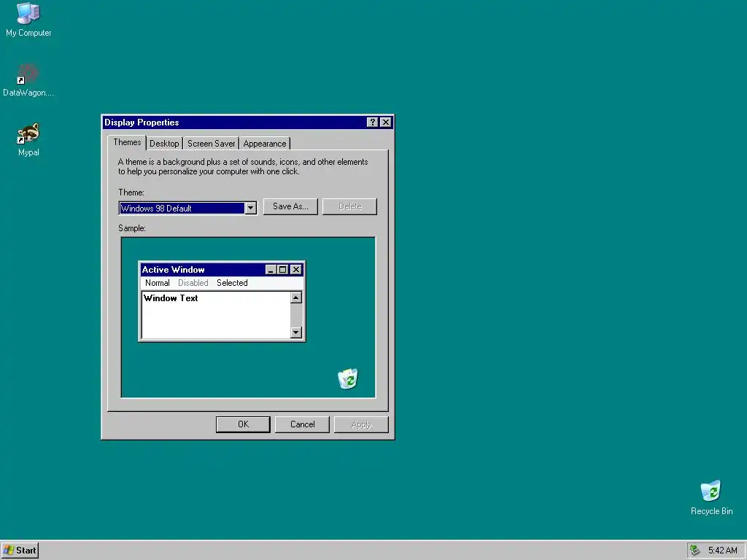Confirm with the OK button
Image resolution: width=747 pixels, height=560 pixels.
[243, 424]
